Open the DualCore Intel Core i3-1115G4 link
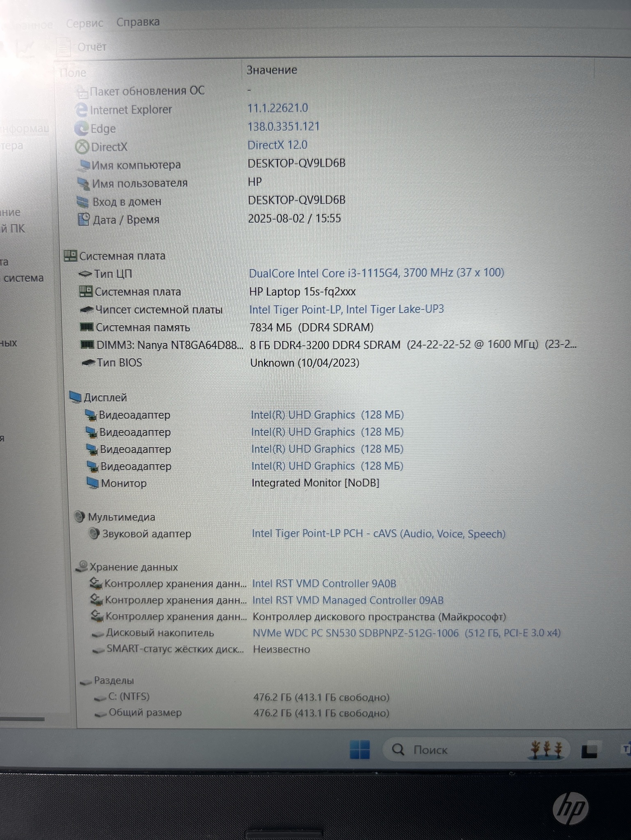The height and width of the screenshot is (840, 631). point(377,273)
